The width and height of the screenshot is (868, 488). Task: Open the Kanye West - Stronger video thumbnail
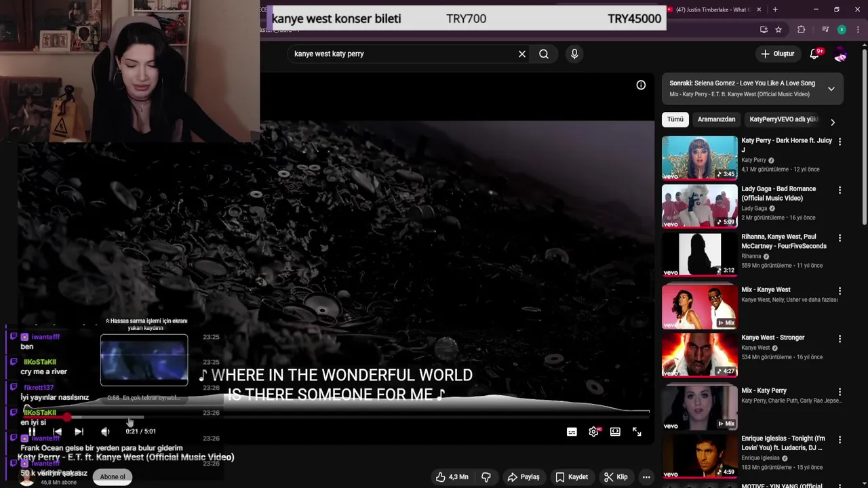[699, 354]
